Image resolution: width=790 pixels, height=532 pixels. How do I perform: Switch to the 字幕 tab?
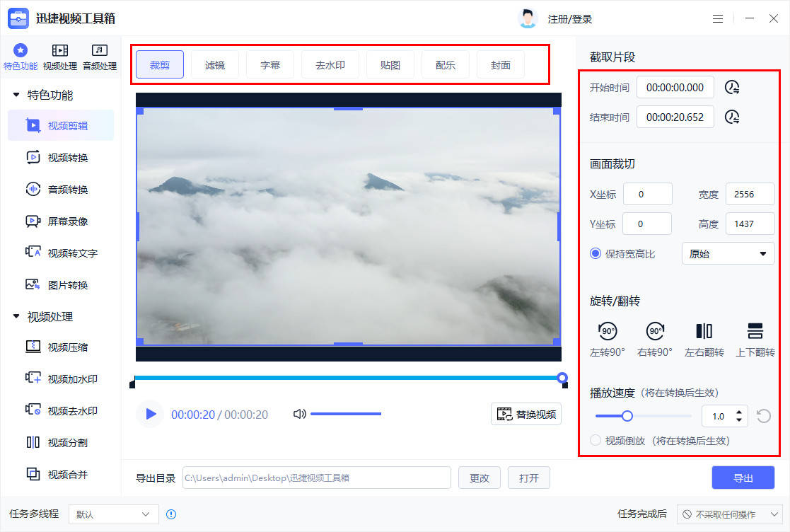[x=270, y=64]
